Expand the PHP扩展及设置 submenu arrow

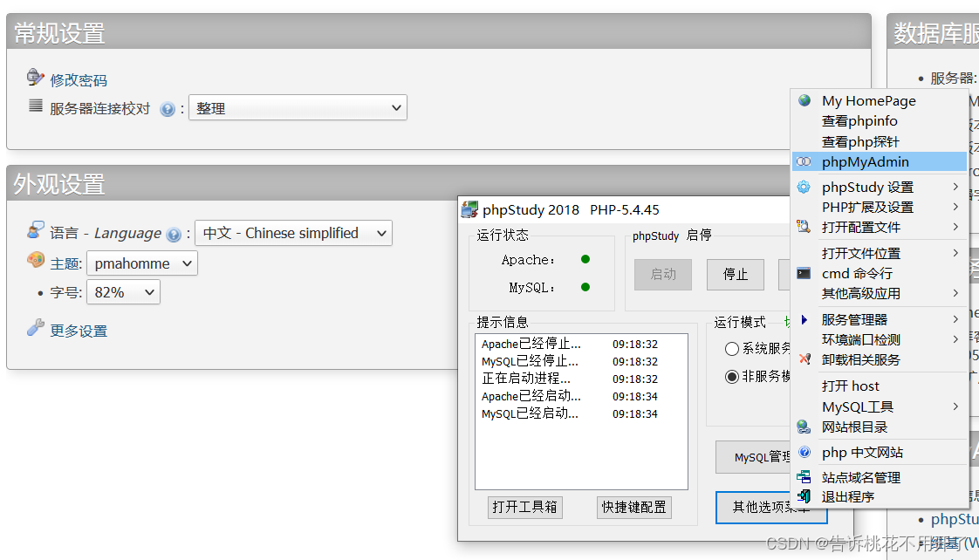pyautogui.click(x=955, y=207)
